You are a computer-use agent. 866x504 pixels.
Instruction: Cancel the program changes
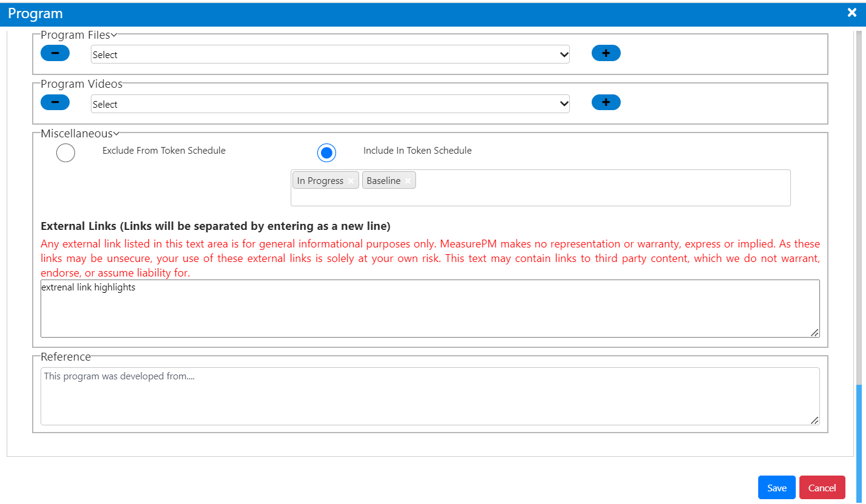click(822, 488)
